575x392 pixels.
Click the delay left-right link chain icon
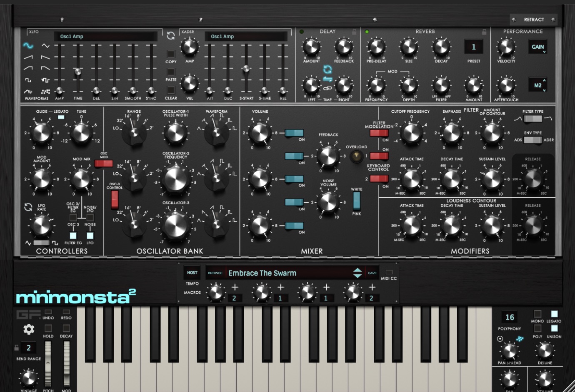327,88
